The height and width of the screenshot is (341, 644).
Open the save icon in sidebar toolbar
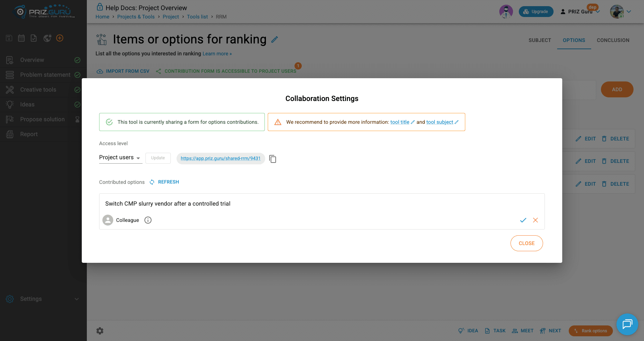click(9, 38)
